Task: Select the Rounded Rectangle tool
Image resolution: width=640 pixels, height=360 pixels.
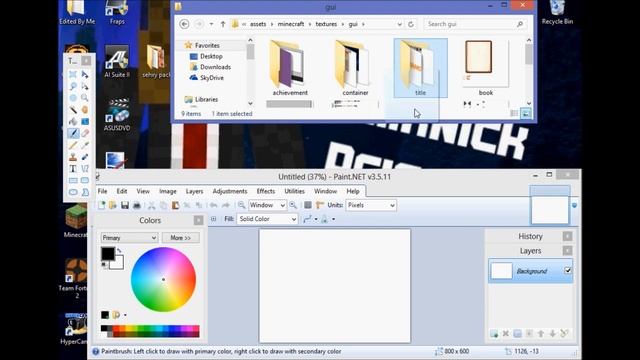Action: click(85, 180)
